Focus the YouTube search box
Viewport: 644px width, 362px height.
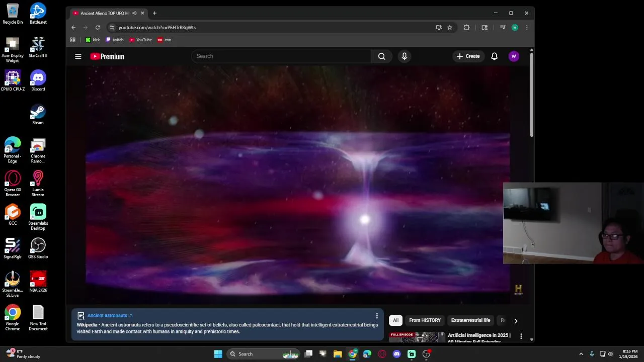pos(281,56)
